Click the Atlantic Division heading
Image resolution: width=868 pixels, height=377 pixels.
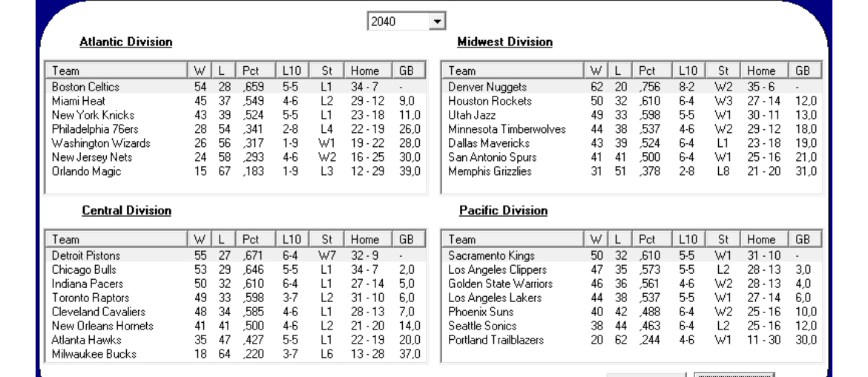click(x=126, y=42)
